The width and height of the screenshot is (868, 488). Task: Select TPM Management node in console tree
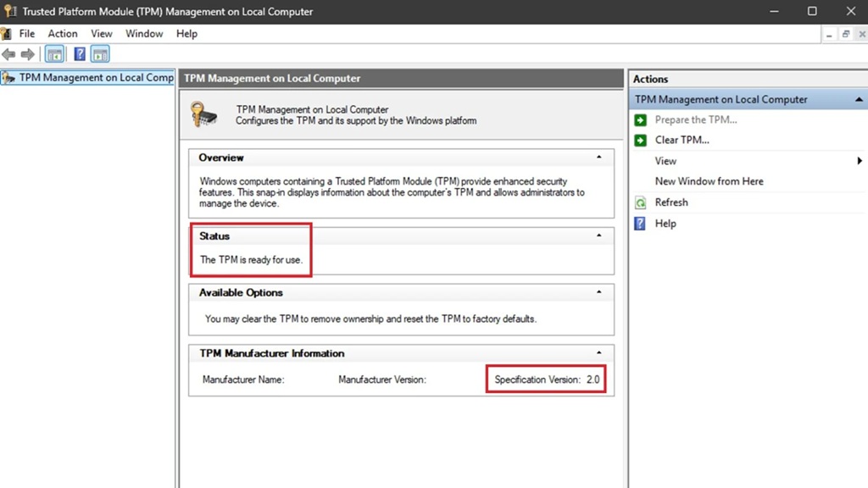pyautogui.click(x=96, y=77)
